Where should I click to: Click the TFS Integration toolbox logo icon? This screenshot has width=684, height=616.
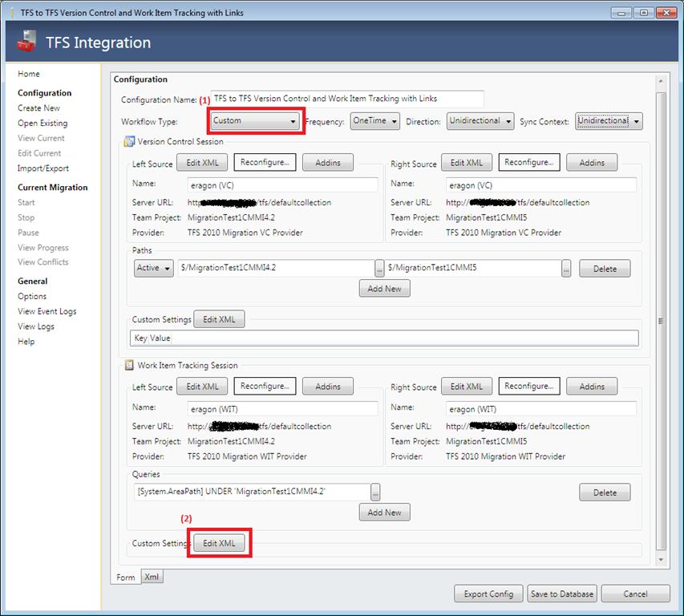pos(26,41)
